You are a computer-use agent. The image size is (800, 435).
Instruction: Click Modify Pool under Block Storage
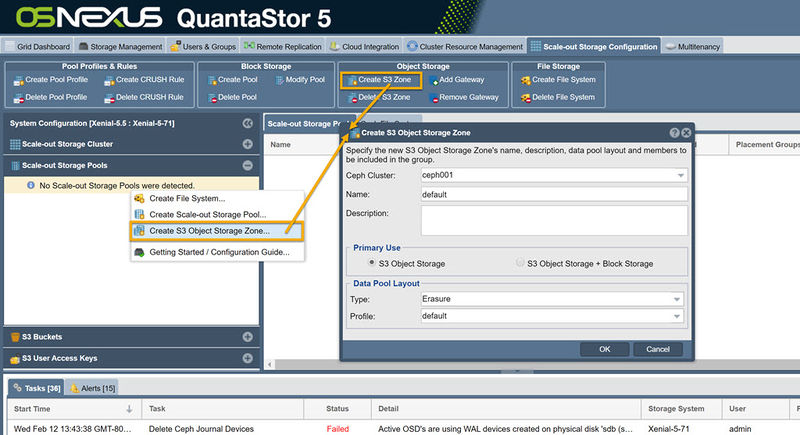[x=300, y=80]
